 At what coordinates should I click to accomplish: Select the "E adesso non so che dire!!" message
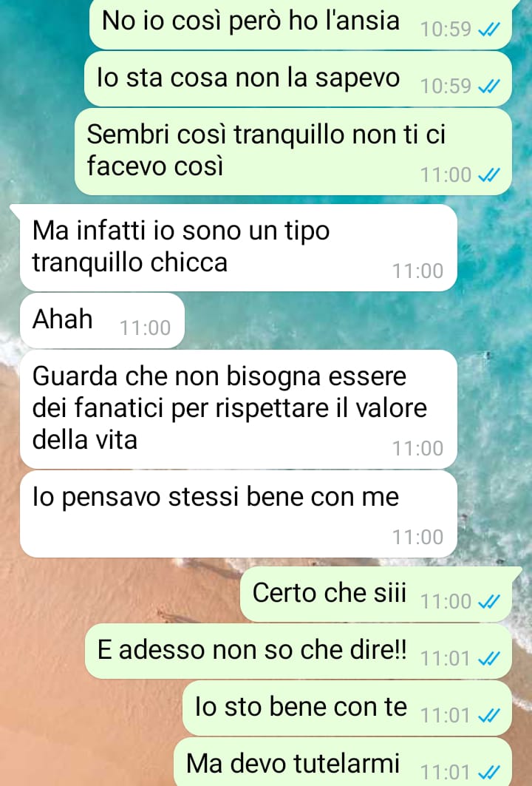pos(299,651)
